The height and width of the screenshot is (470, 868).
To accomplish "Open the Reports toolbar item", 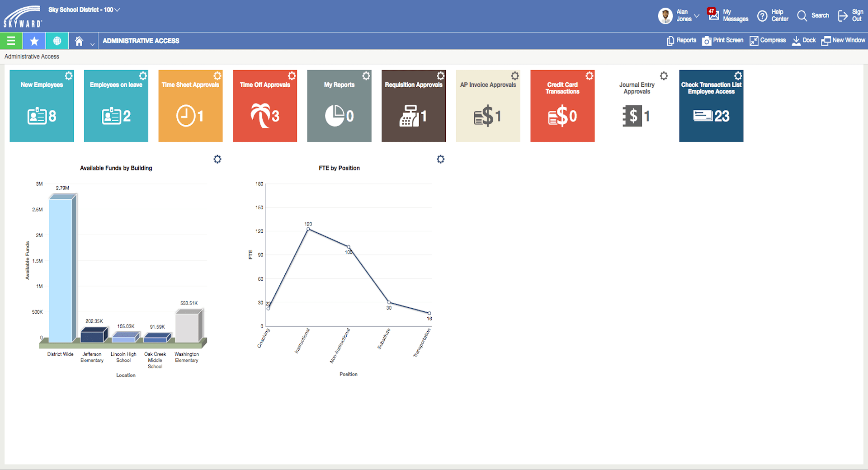I will [682, 40].
